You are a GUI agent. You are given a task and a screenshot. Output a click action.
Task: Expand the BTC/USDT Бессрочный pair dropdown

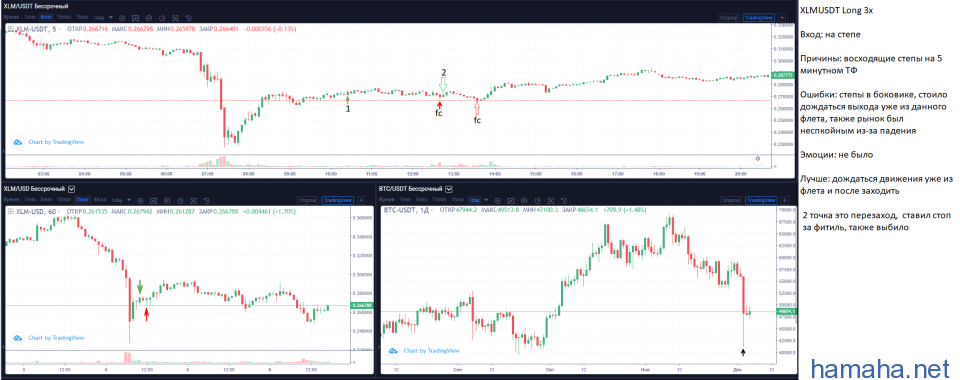pos(449,189)
